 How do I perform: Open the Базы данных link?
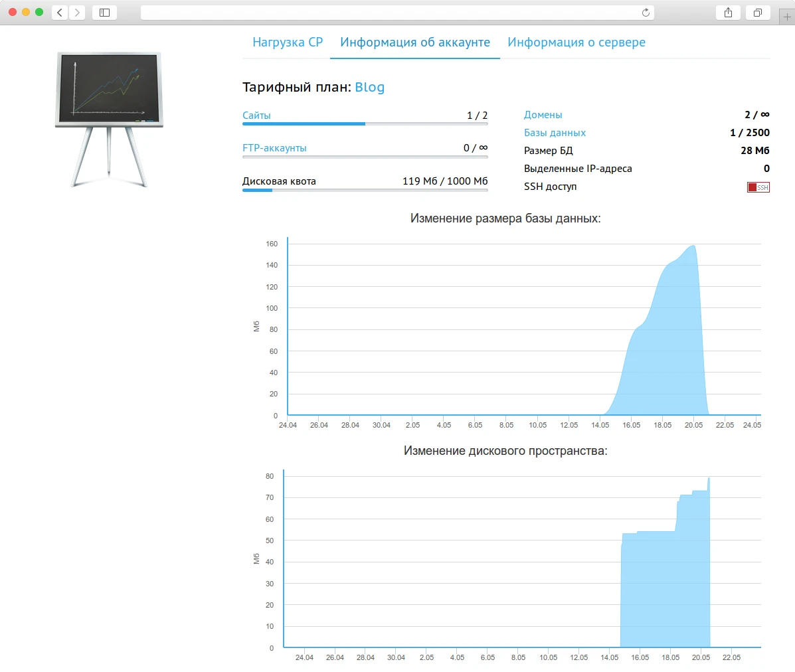click(x=555, y=133)
